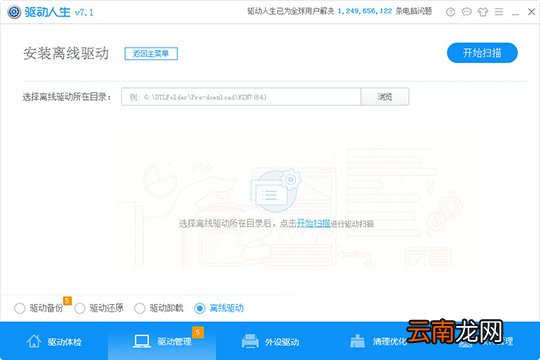Click the laptop icon for 驱动管理
This screenshot has height=360, width=540.
tap(142, 341)
